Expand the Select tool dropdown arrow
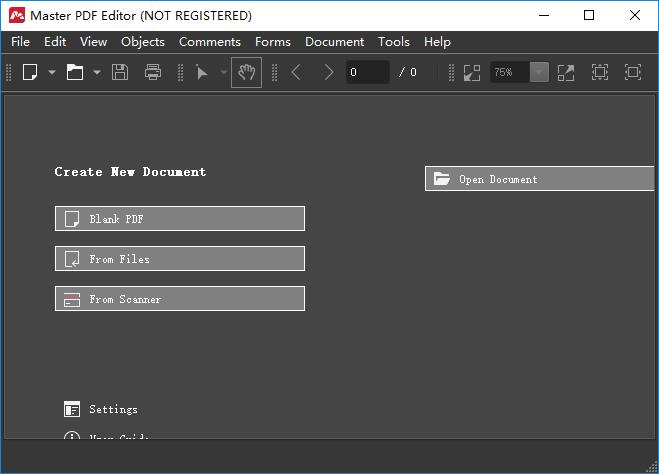Image resolution: width=659 pixels, height=474 pixels. (224, 72)
